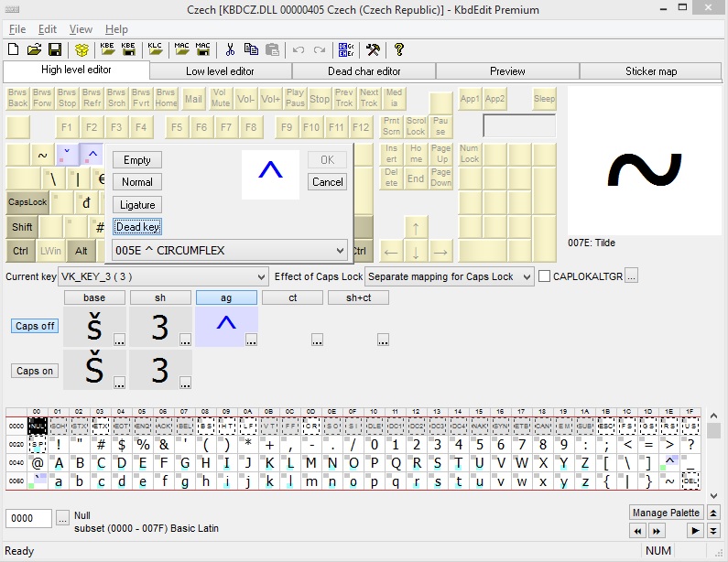728x562 pixels.
Task: Click the Ligature button
Action: tap(137, 205)
